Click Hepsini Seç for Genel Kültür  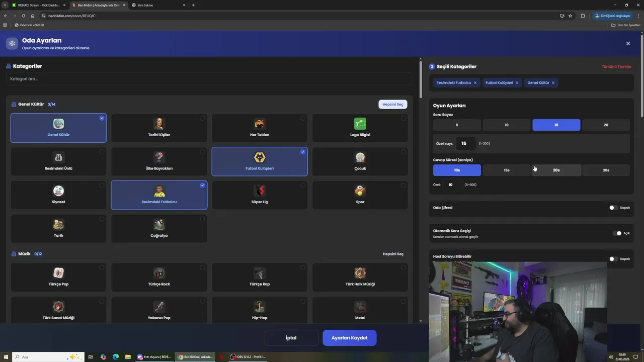(393, 104)
